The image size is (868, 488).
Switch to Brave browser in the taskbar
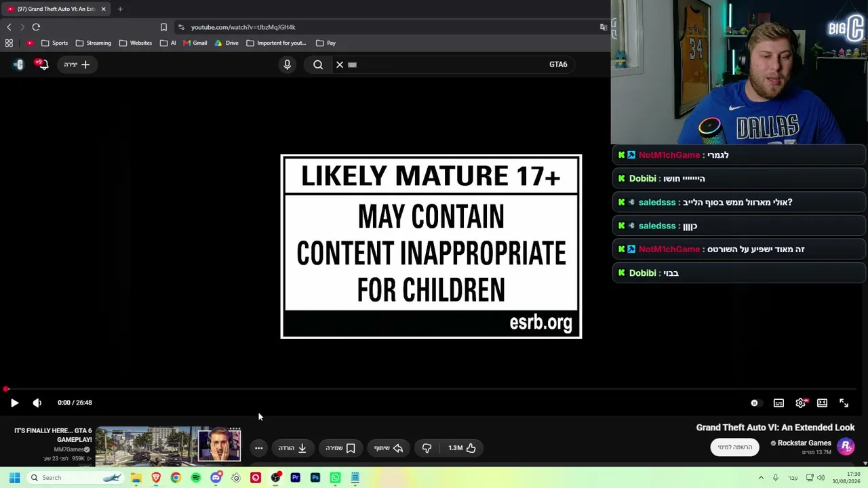(156, 478)
